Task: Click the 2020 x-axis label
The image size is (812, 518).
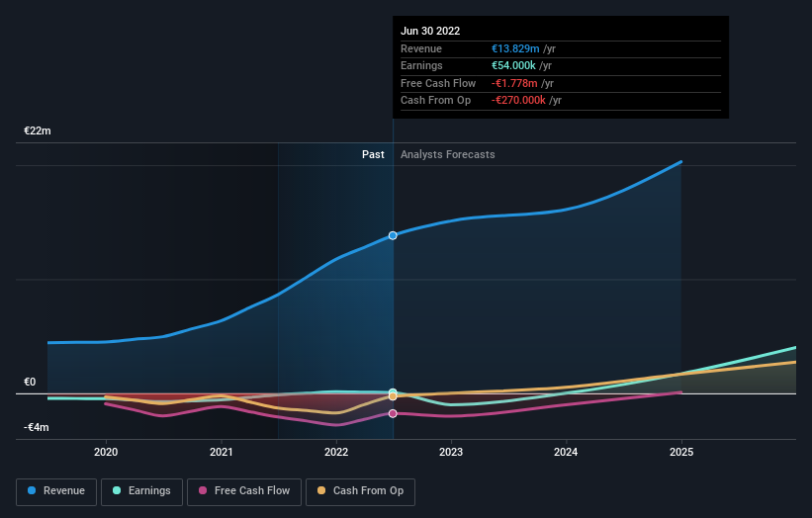Action: tap(106, 452)
